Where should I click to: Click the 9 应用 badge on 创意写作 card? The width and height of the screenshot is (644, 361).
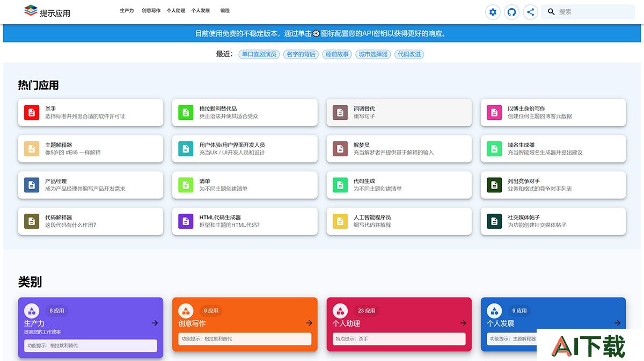click(x=211, y=311)
